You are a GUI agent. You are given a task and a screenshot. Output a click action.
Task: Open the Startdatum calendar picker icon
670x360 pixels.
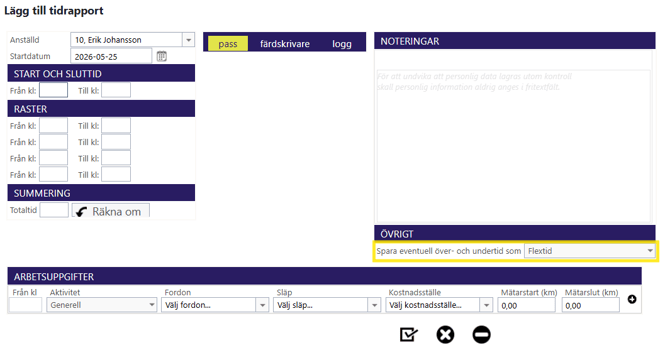(162, 56)
